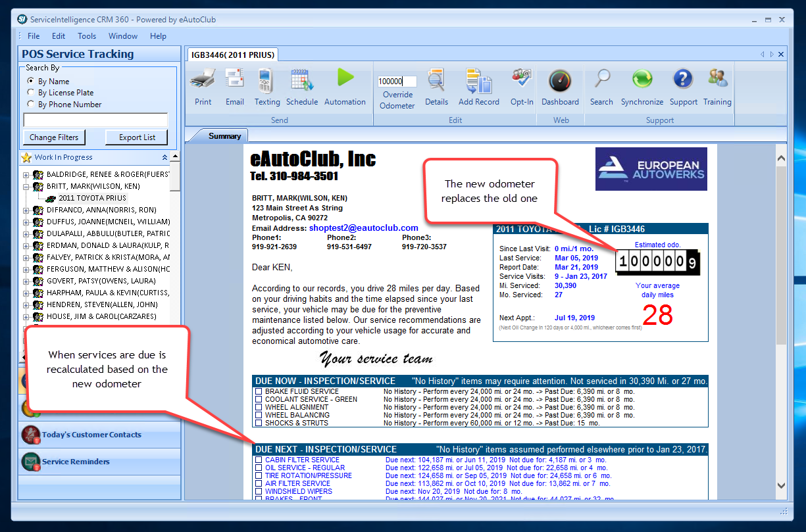Click the Today's Customer Contacts panel button
This screenshot has height=532, width=806.
pyautogui.click(x=99, y=435)
